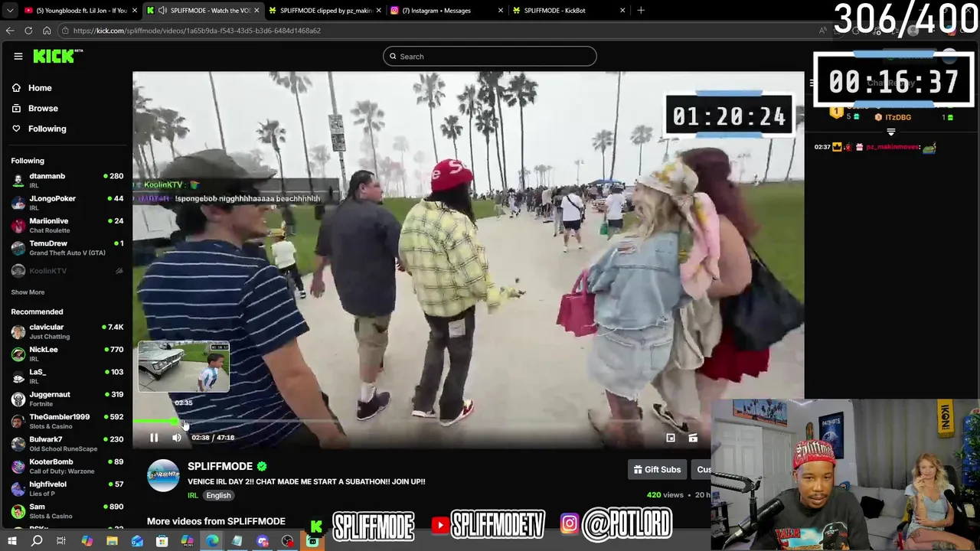Open SPLIFFMODE channel avatar

point(163,475)
